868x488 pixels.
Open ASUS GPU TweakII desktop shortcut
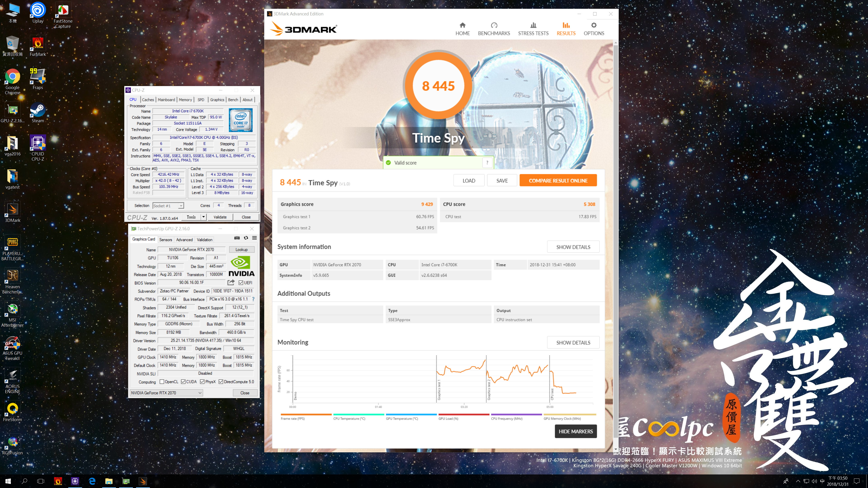click(12, 348)
